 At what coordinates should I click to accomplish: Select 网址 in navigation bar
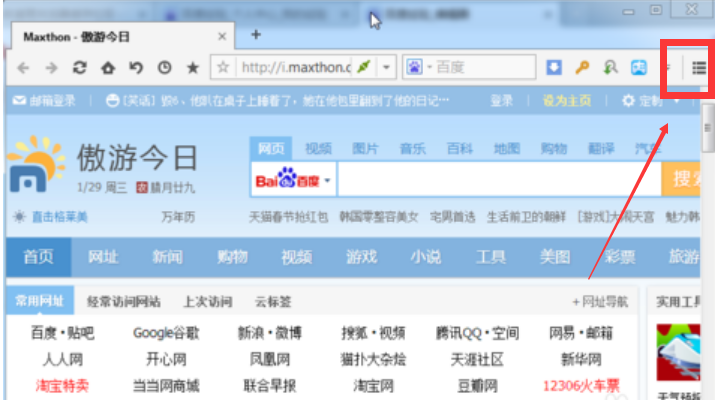tap(103, 257)
